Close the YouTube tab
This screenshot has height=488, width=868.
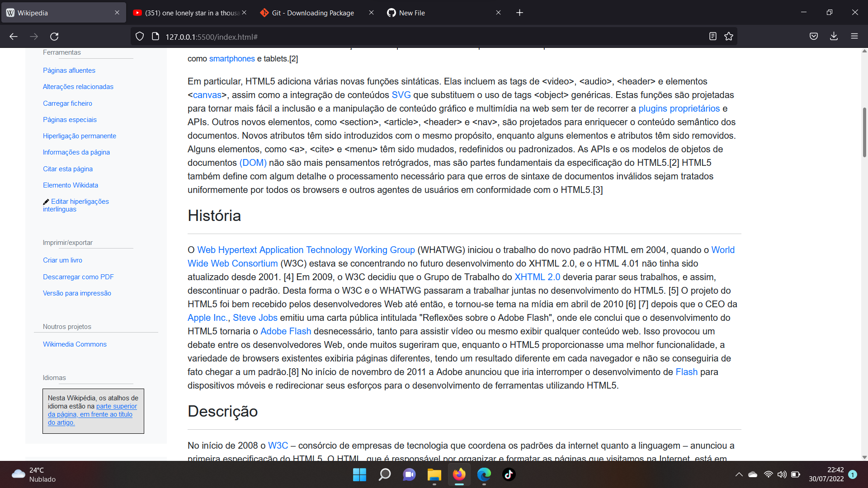[244, 13]
